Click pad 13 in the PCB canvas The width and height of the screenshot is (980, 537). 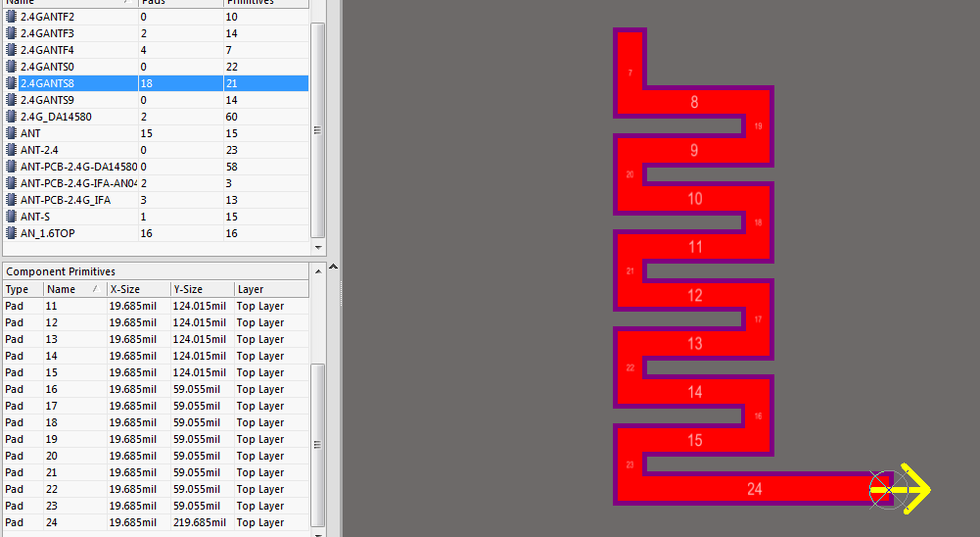pyautogui.click(x=694, y=344)
